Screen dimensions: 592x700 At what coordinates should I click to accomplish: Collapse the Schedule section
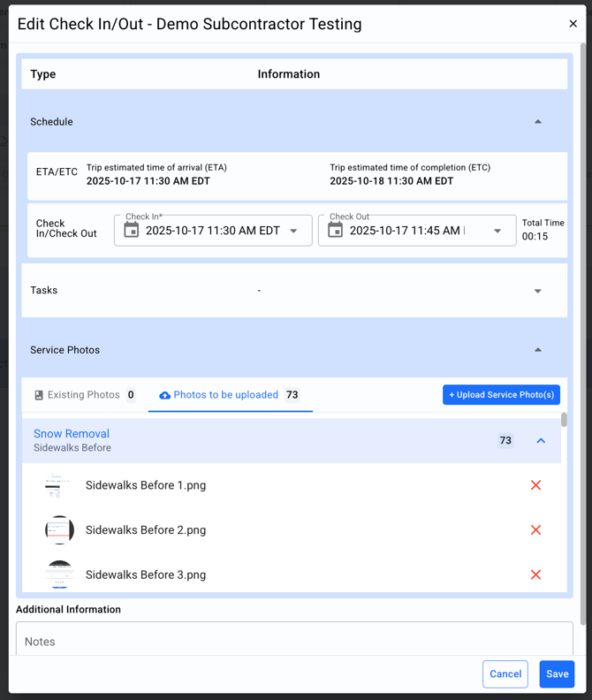click(x=537, y=122)
